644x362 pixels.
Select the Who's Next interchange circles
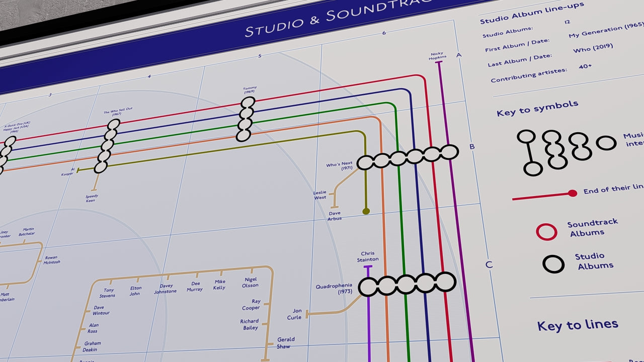(x=407, y=157)
